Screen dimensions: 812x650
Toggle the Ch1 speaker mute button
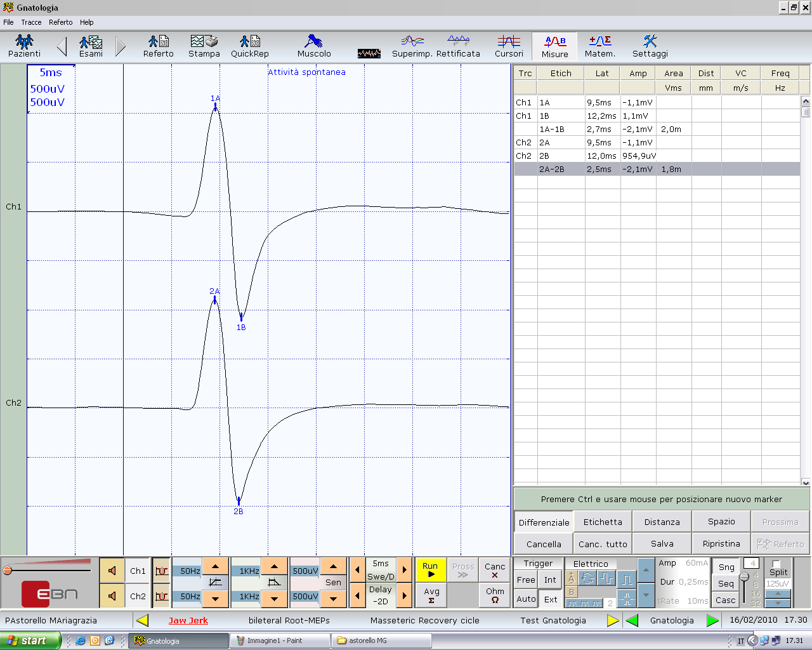(x=112, y=571)
